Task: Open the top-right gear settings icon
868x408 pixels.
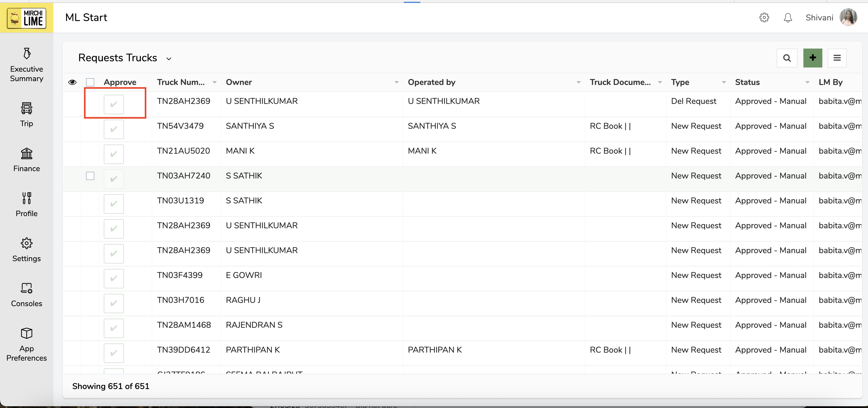Action: (x=764, y=17)
